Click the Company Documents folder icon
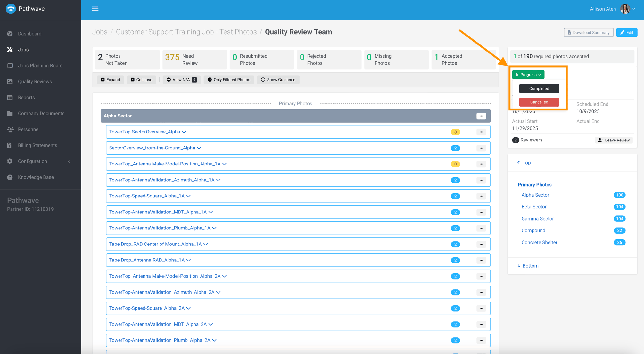 10,114
